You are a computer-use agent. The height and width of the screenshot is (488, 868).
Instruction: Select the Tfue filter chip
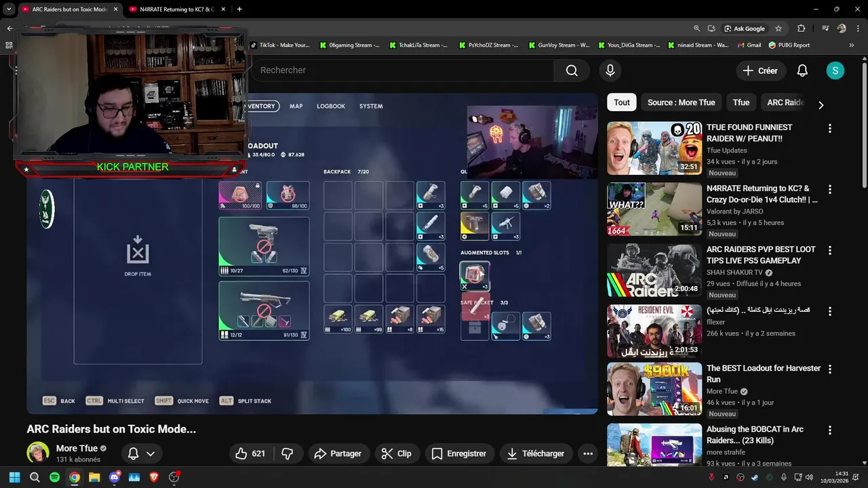pyautogui.click(x=741, y=102)
